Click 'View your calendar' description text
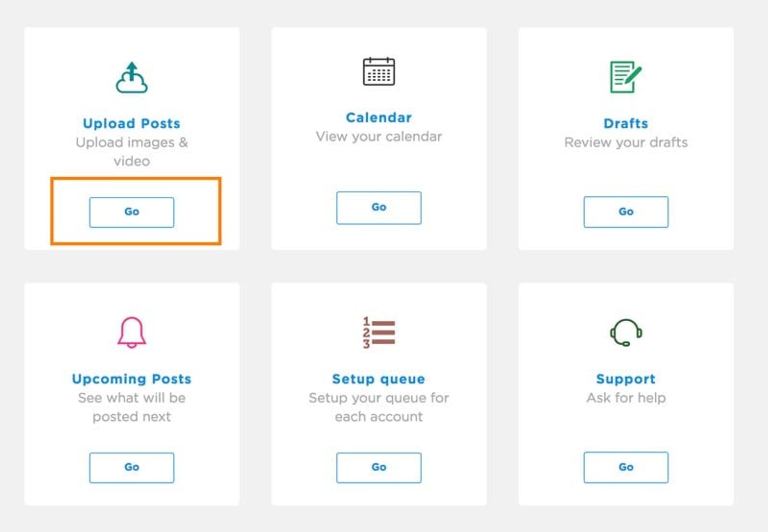This screenshot has width=768, height=532. point(379,137)
